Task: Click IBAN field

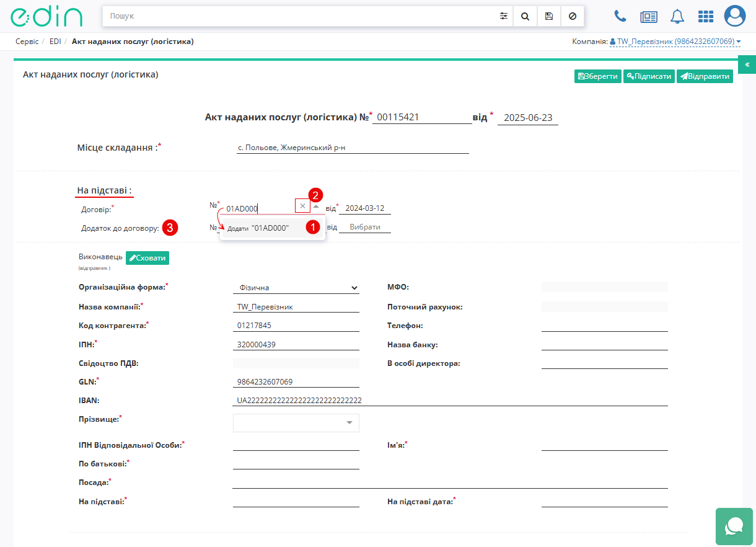Action: 451,401
